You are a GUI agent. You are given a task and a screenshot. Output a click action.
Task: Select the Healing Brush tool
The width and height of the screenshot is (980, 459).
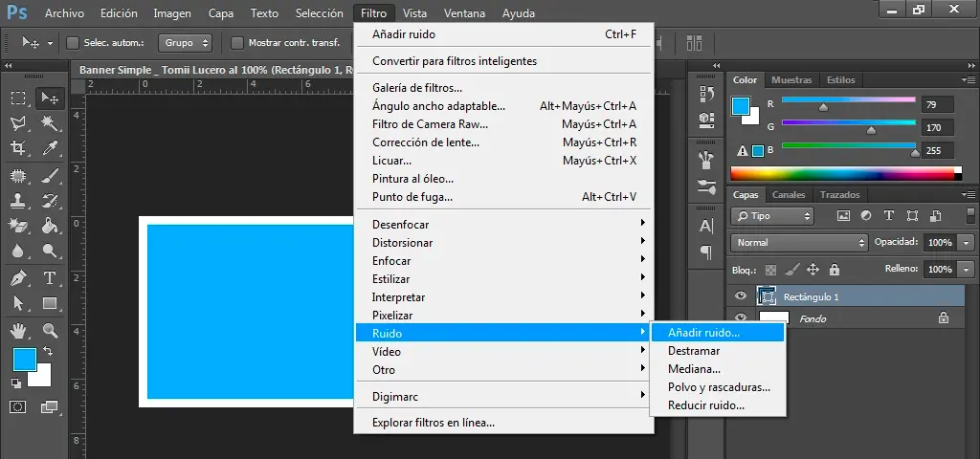click(x=18, y=176)
